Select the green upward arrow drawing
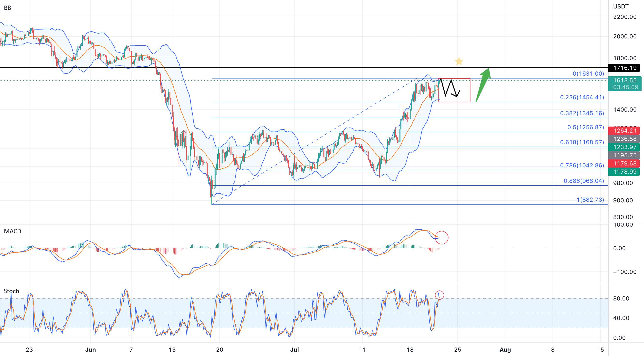This screenshot has width=644, height=356. [x=483, y=85]
